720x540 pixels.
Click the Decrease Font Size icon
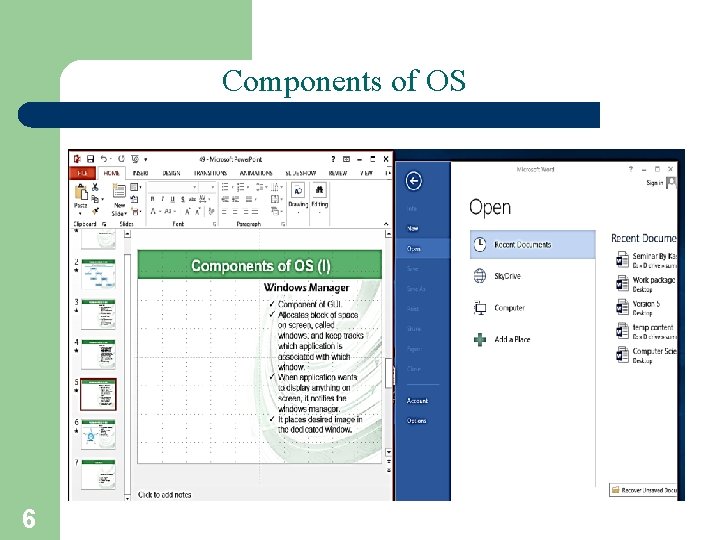pos(198,212)
